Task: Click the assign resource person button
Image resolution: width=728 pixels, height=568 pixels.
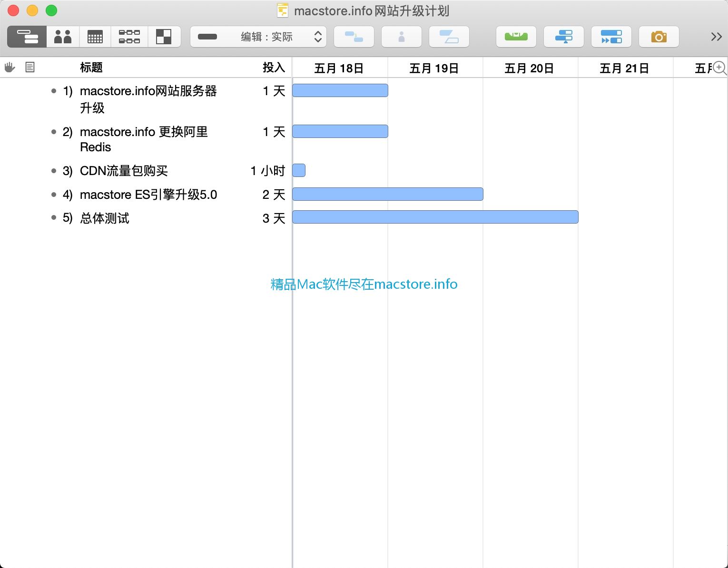Action: [x=402, y=37]
